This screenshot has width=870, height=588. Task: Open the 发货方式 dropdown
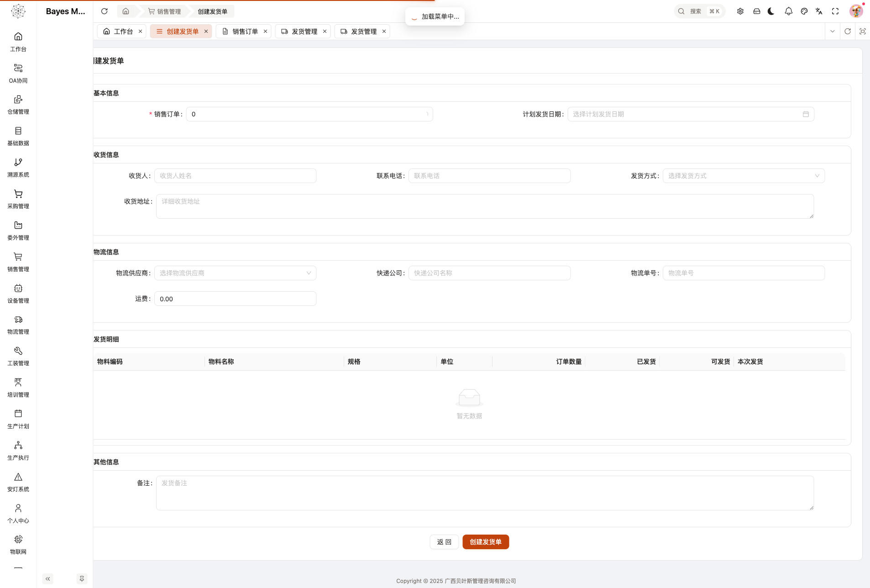click(x=744, y=176)
